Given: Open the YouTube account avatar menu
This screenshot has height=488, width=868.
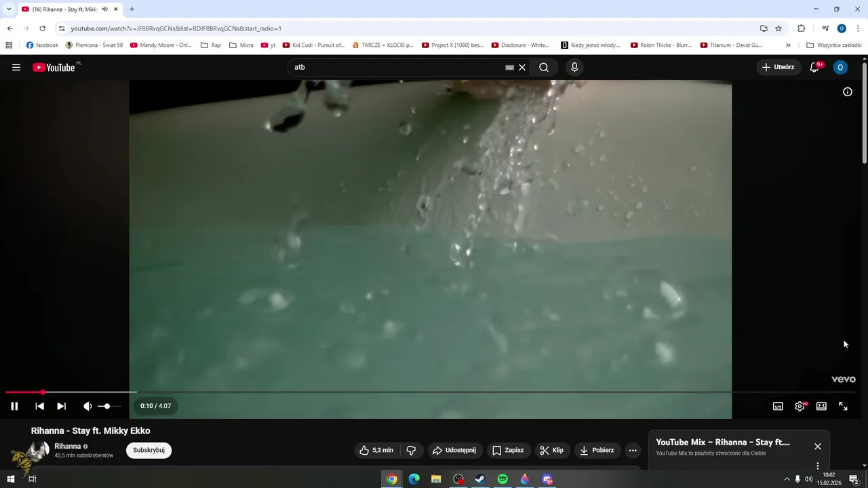Looking at the screenshot, I should [x=840, y=67].
